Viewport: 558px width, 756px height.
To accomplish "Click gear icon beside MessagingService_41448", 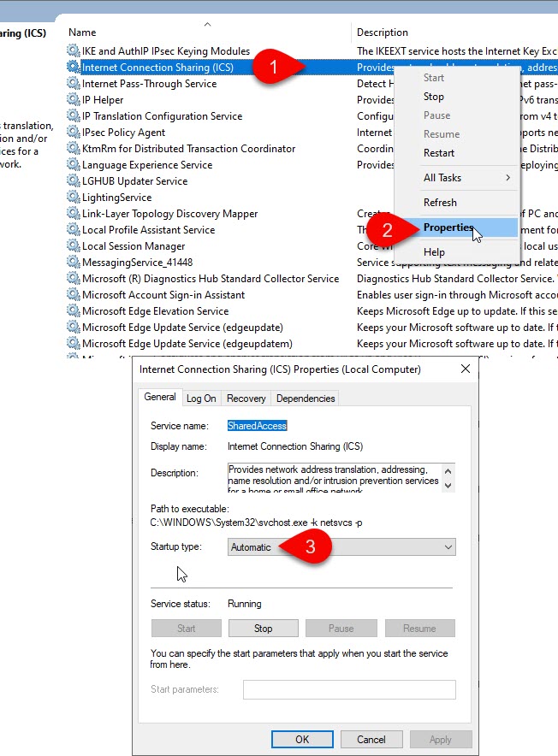I will [x=74, y=263].
